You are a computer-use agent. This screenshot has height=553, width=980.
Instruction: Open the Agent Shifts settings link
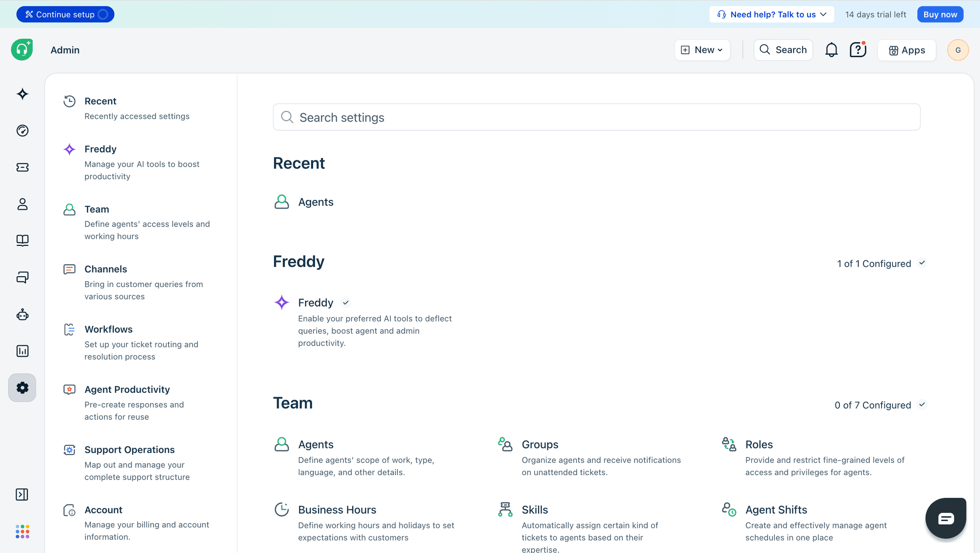(776, 509)
